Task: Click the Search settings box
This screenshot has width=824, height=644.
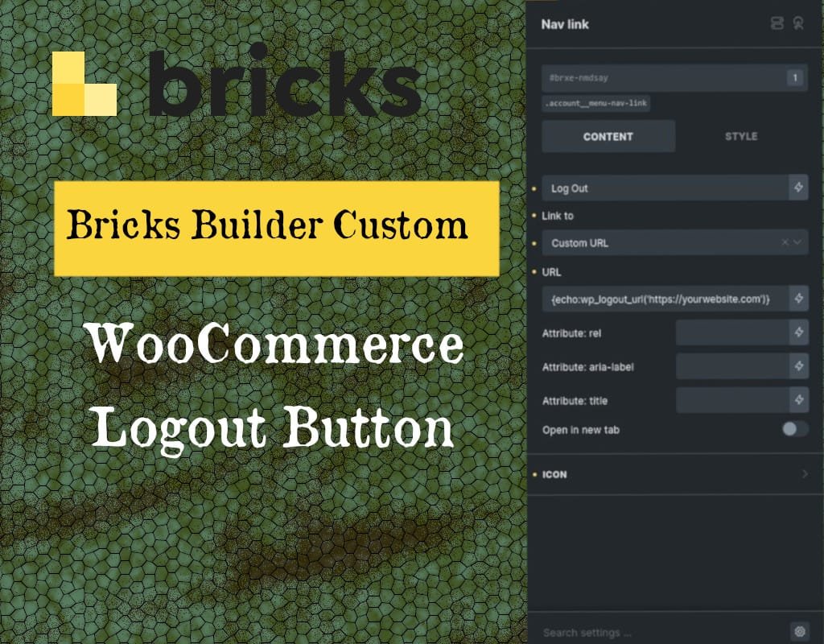Action: [x=665, y=632]
